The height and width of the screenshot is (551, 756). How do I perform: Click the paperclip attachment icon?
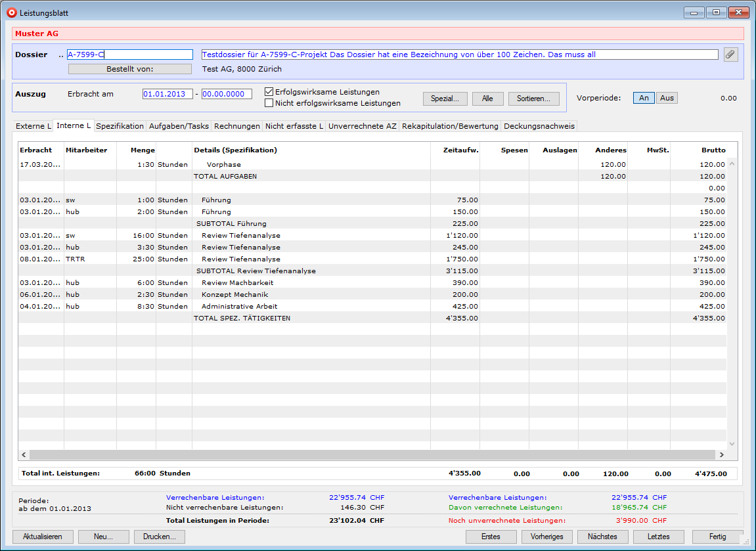click(x=730, y=55)
